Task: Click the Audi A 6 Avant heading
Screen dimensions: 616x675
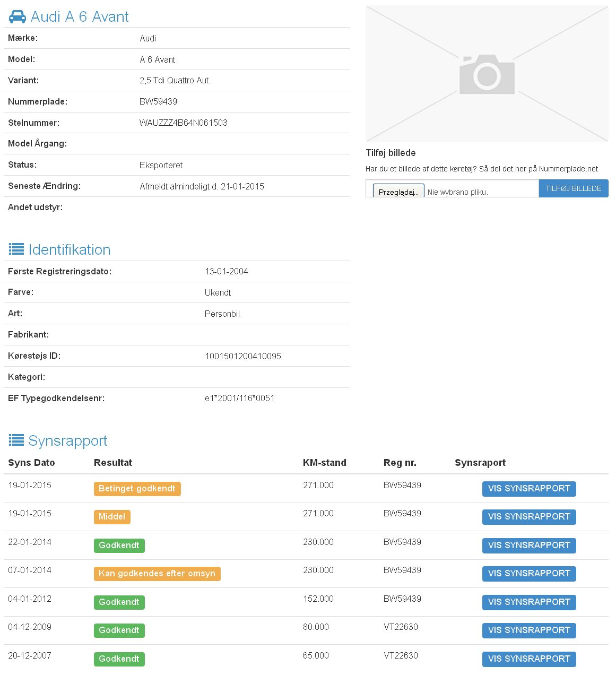Action: point(80,17)
